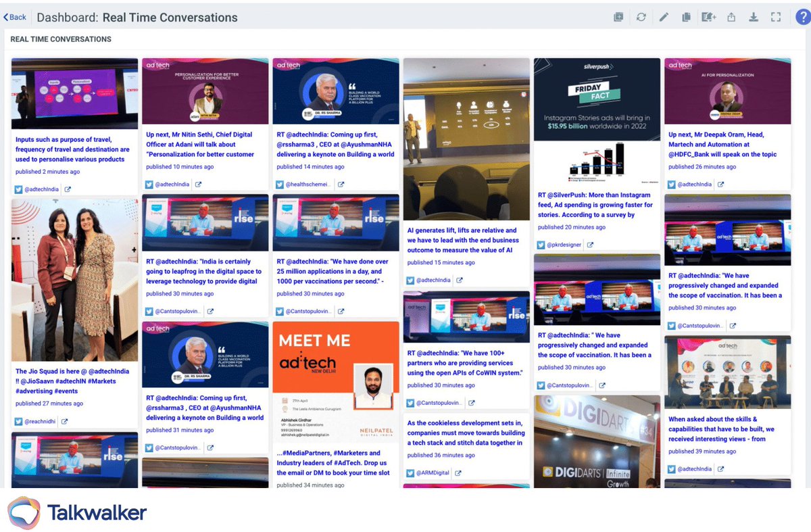Open external link icon beside @healthschemei handle
The height and width of the screenshot is (532, 811).
(341, 185)
